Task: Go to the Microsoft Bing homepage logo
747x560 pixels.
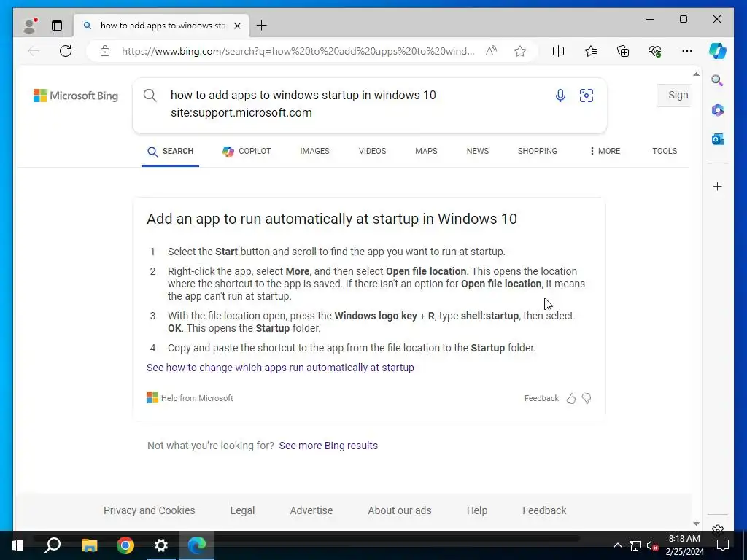Action: point(76,96)
